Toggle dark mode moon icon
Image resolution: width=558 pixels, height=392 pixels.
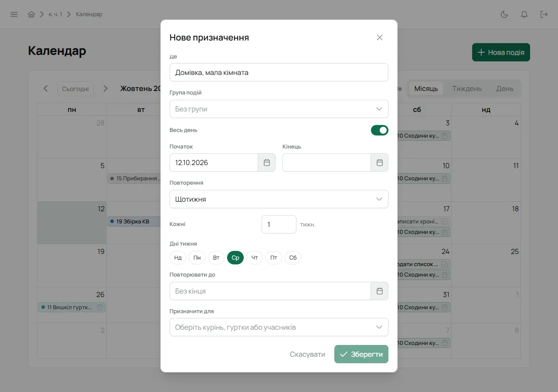[x=504, y=14]
